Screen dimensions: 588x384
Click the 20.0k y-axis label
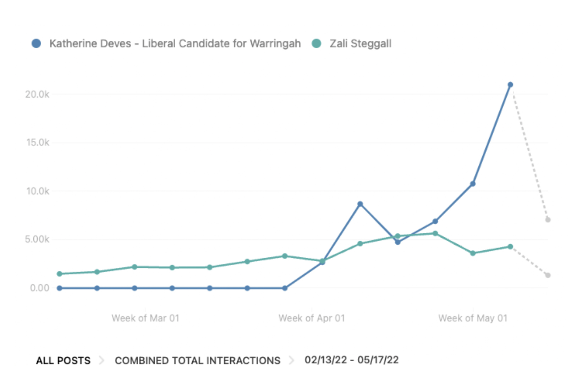[37, 94]
